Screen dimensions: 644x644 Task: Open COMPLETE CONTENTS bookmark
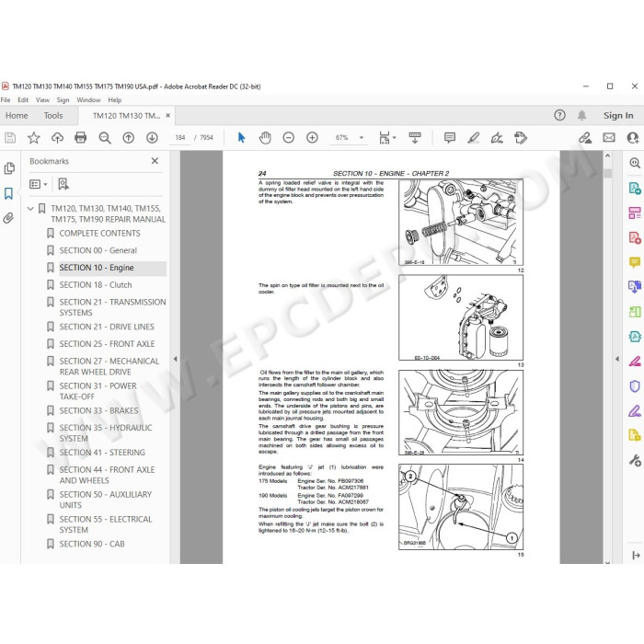tap(99, 234)
